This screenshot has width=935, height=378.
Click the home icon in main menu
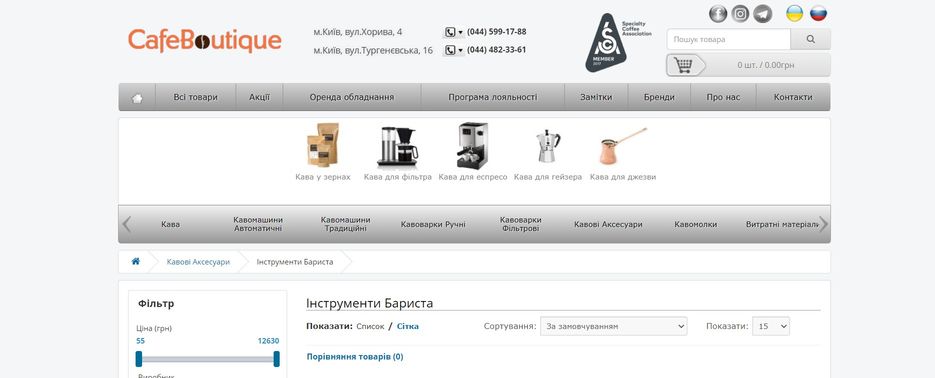pyautogui.click(x=137, y=97)
